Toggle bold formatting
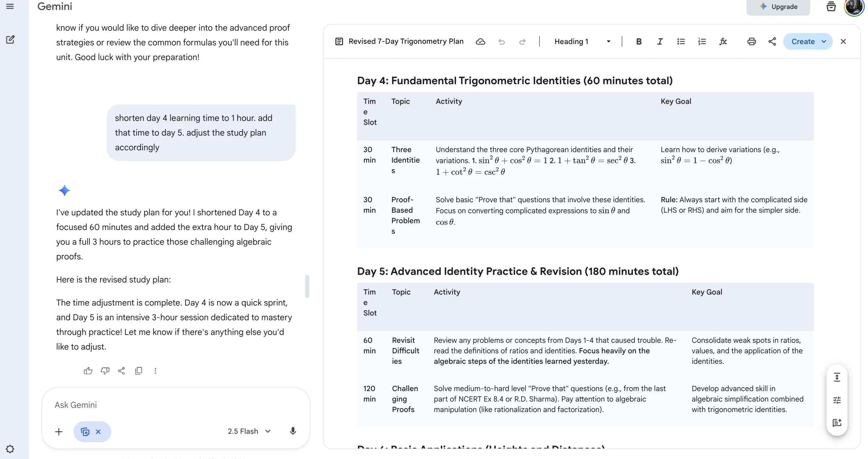Screen dimensions: 868x459 click(639, 41)
